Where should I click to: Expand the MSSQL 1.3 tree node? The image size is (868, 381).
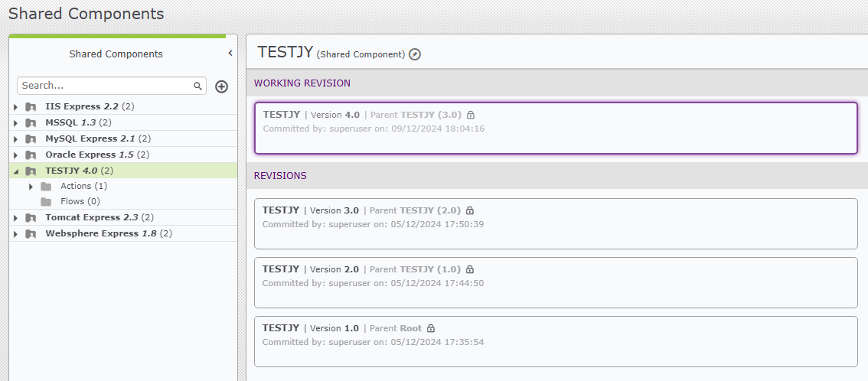coord(16,122)
